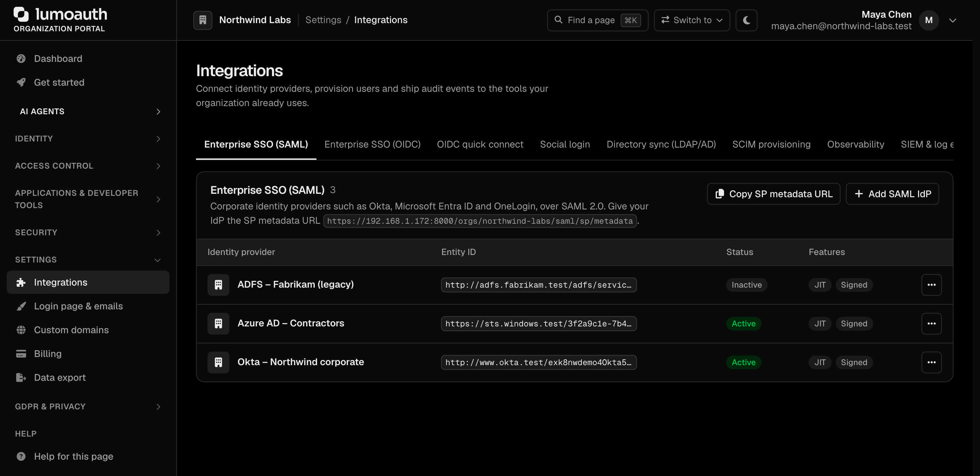
Task: Expand the GDPR & Privacy section
Action: point(88,406)
